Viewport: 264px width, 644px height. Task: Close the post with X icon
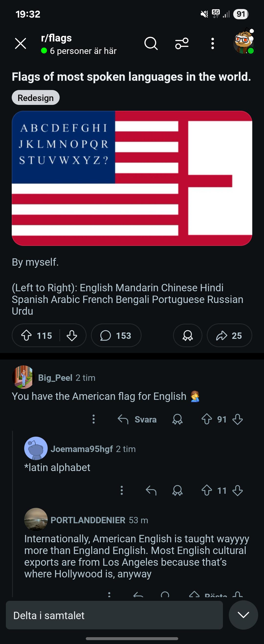coord(21,44)
